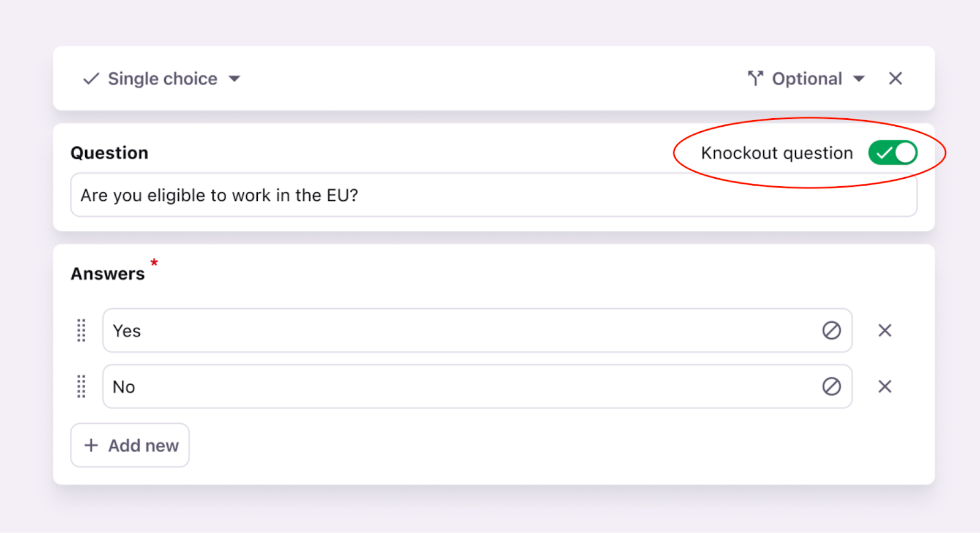The width and height of the screenshot is (980, 533).
Task: Click the Optional label text
Action: (807, 79)
